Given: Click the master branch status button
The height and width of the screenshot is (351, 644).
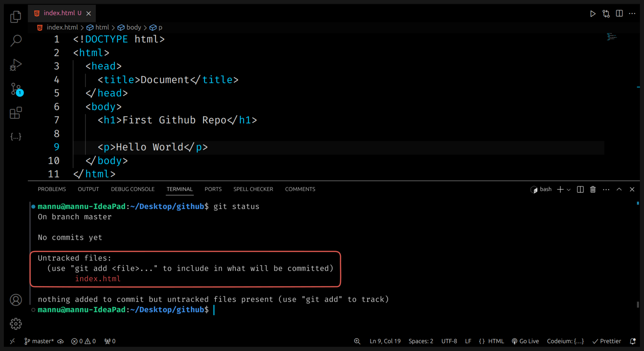Looking at the screenshot, I should [39, 341].
